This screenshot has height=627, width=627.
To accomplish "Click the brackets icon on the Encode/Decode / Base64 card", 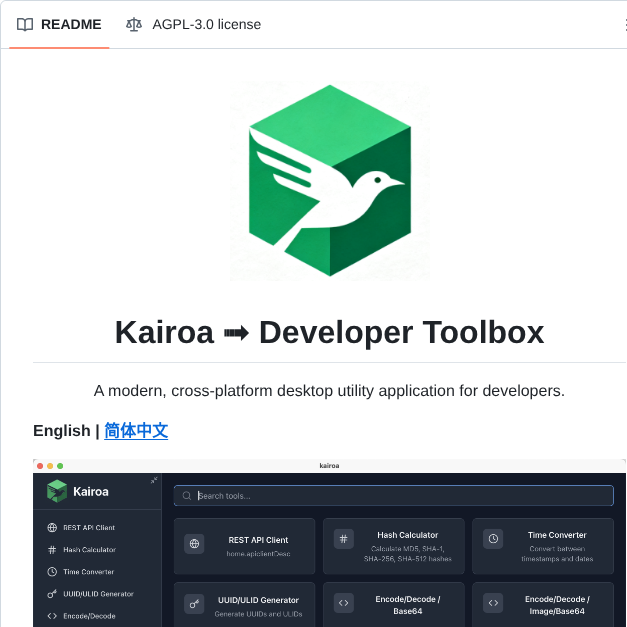I will click(343, 603).
